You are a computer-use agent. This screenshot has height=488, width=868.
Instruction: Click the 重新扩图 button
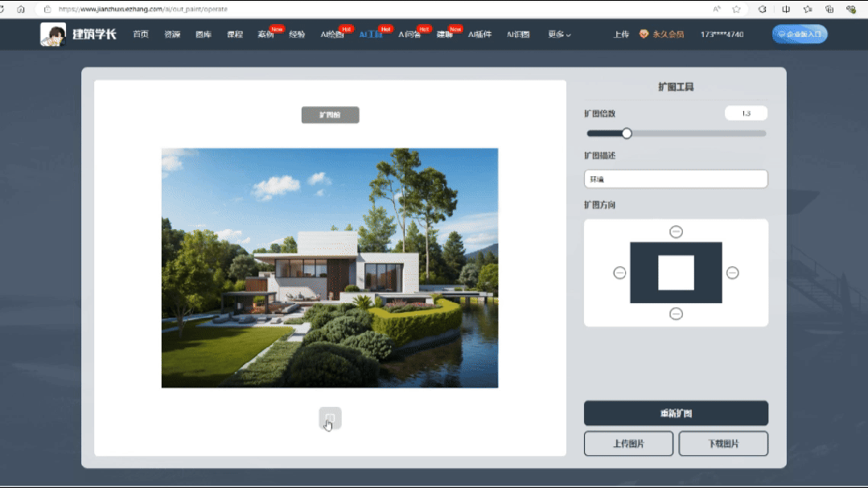[676, 413]
